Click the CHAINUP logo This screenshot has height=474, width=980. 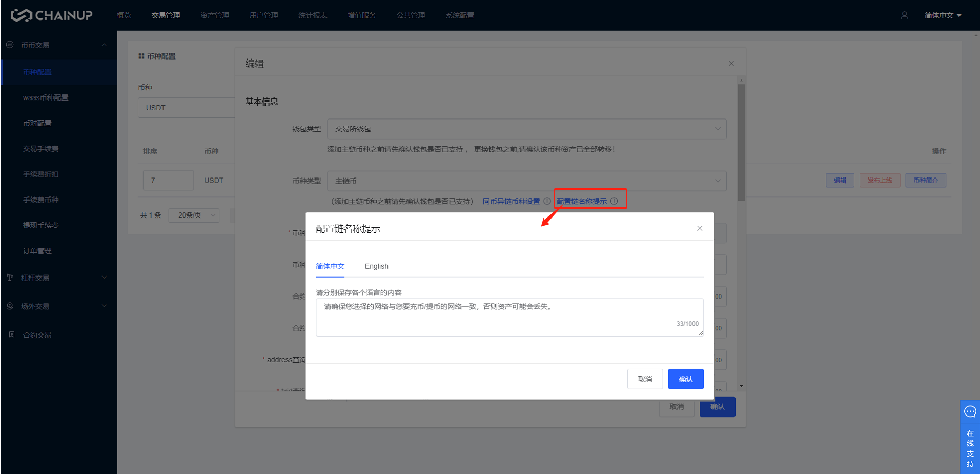(x=51, y=15)
